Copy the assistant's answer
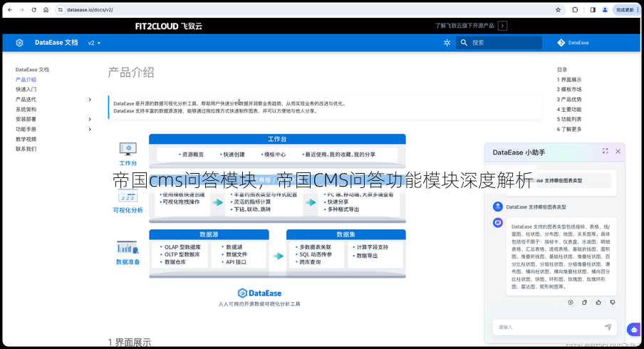 tap(584, 303)
